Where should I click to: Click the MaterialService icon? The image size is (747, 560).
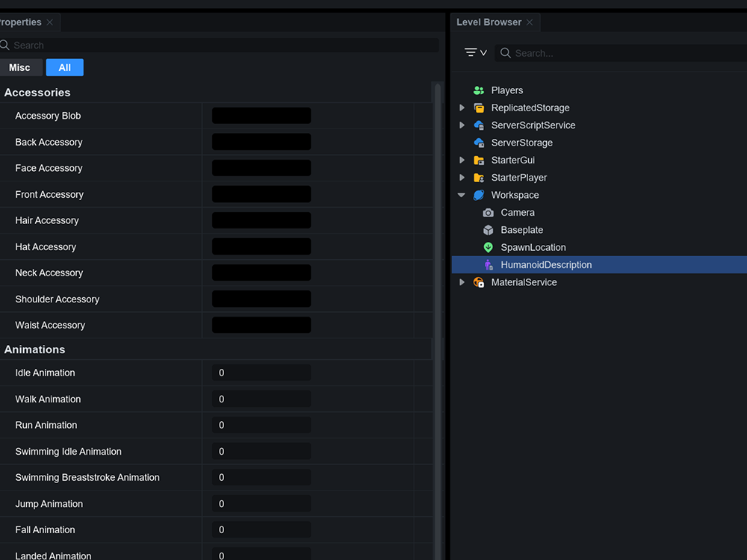(x=479, y=282)
